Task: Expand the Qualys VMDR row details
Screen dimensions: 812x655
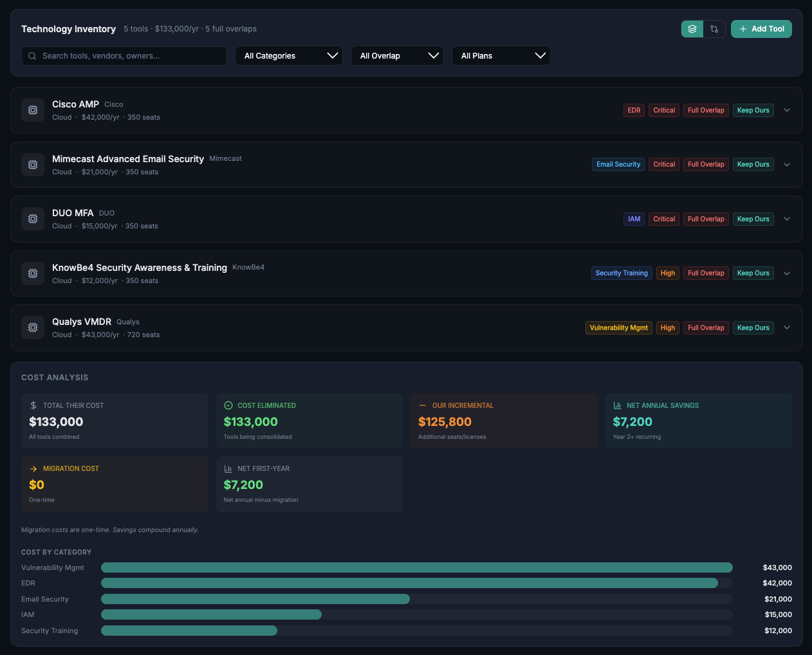Action: [787, 327]
